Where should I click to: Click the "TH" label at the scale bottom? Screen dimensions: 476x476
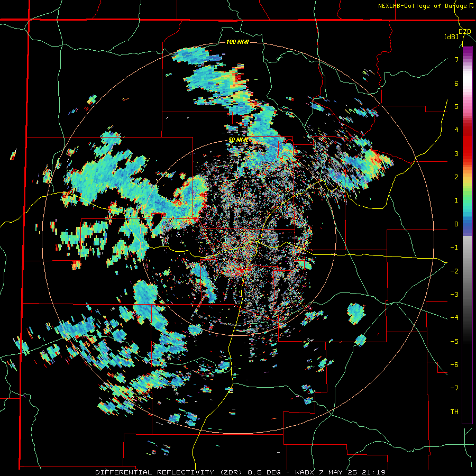(454, 411)
